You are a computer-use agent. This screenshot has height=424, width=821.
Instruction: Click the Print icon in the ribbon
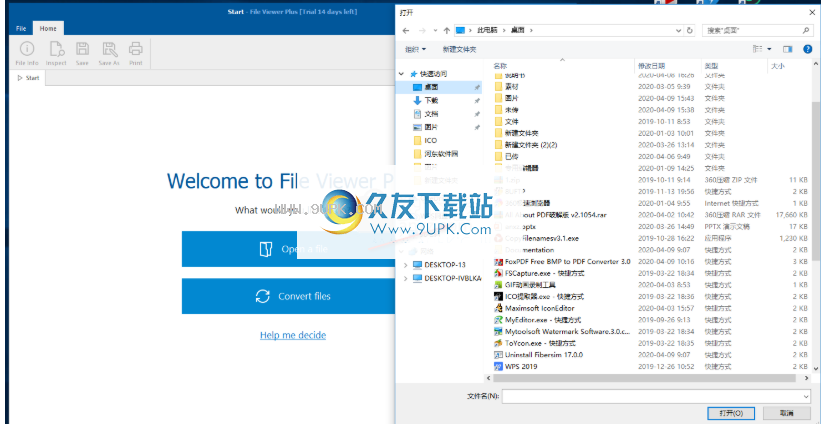point(136,49)
